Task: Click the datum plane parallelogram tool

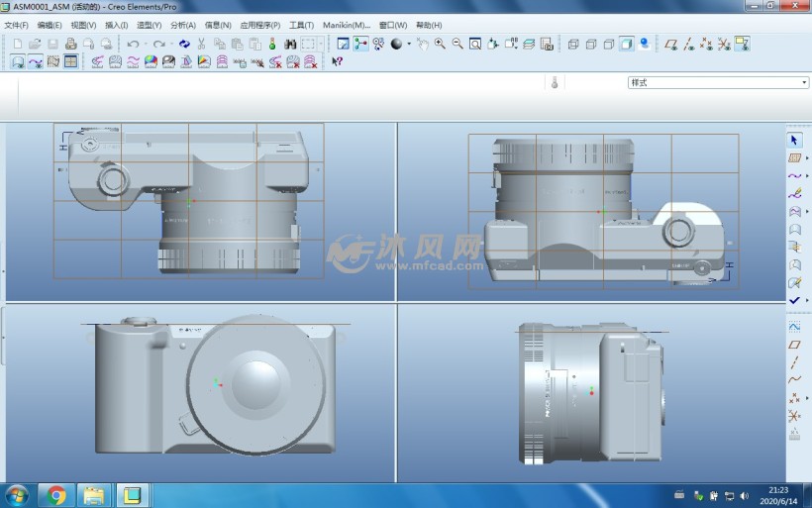Action: [794, 345]
